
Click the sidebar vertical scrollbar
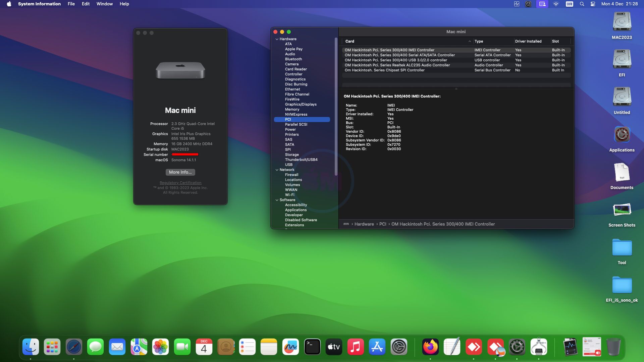coord(336,107)
